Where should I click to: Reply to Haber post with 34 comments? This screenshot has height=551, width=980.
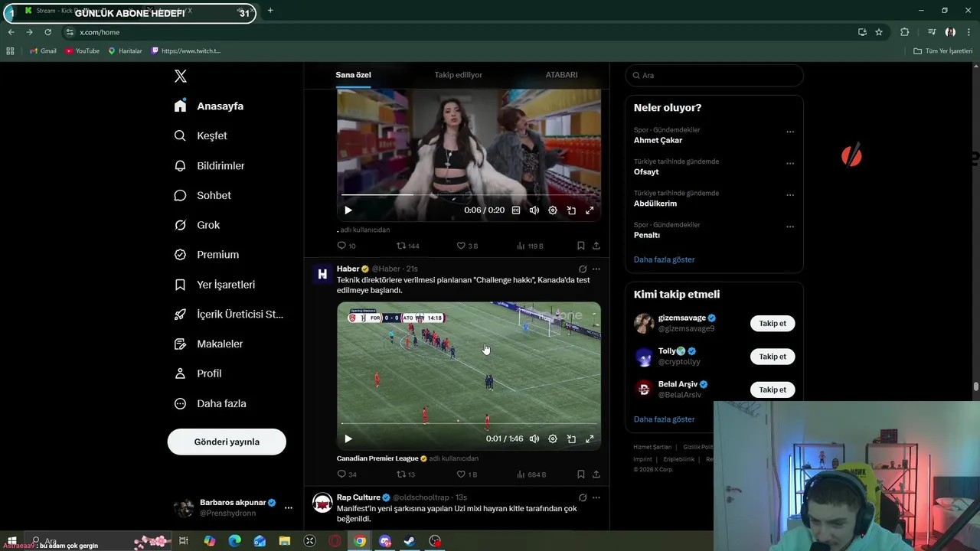click(x=346, y=474)
